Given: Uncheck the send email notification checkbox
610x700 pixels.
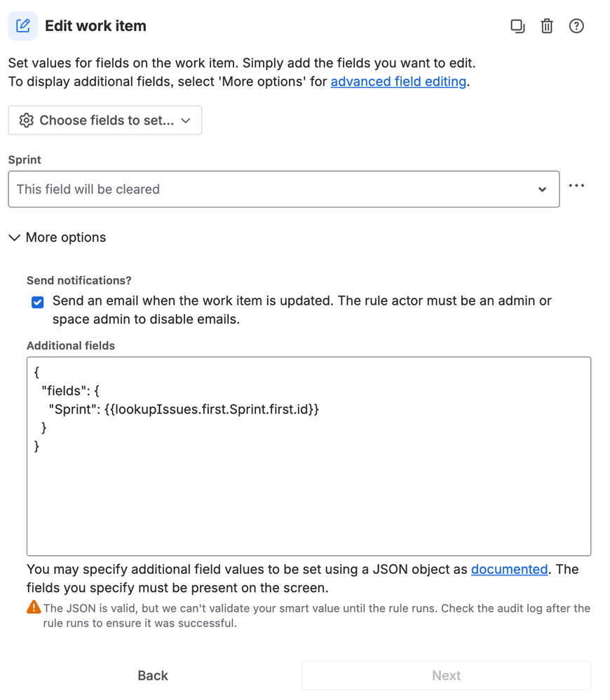Looking at the screenshot, I should click(x=38, y=302).
